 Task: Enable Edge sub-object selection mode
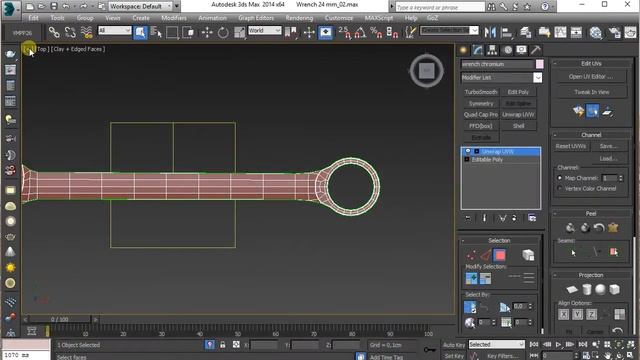click(x=485, y=256)
